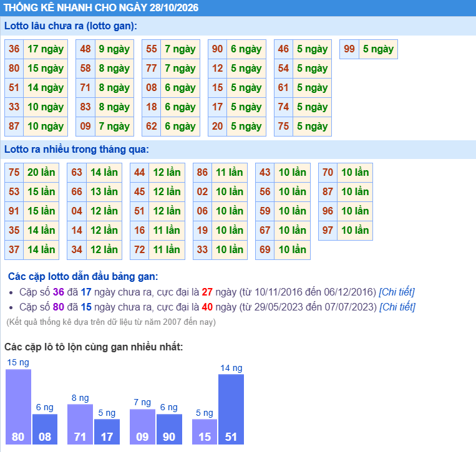Screen dimensions: 476x452
Task: Click the '9 ngày' cell beside 48
Action: coord(114,49)
